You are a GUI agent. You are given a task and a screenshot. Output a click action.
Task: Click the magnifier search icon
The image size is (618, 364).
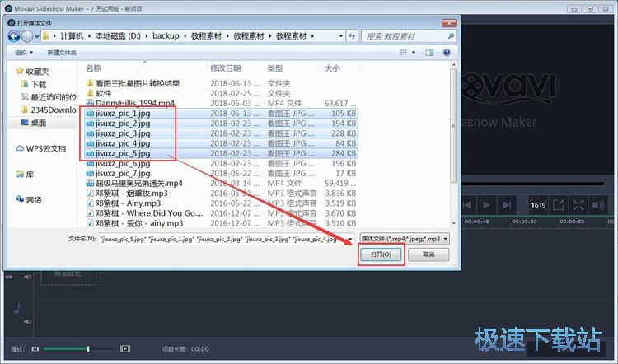click(452, 36)
